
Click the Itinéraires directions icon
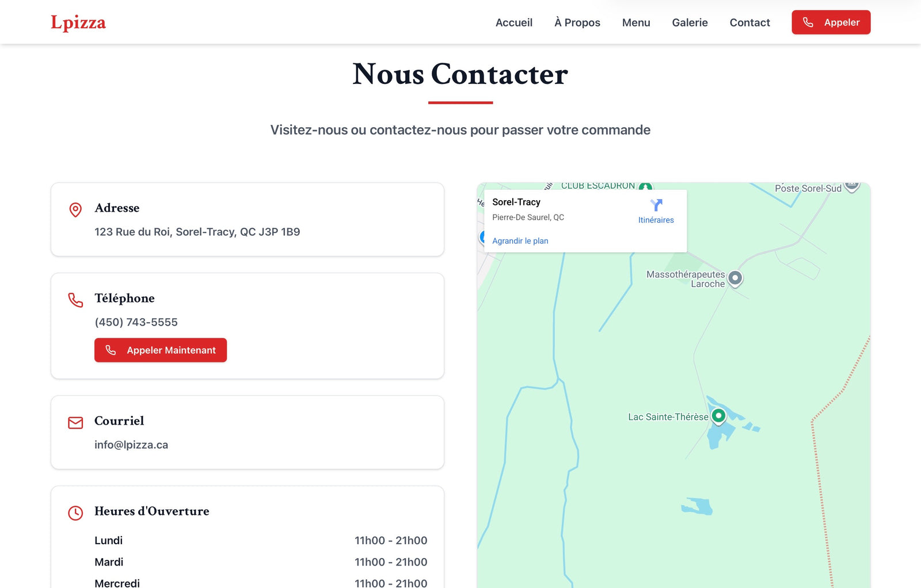pos(656,206)
